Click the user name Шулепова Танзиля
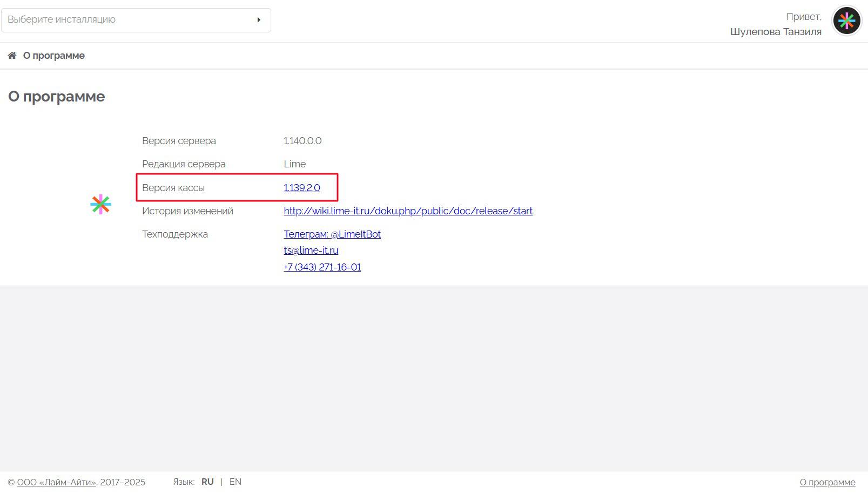 coord(775,32)
